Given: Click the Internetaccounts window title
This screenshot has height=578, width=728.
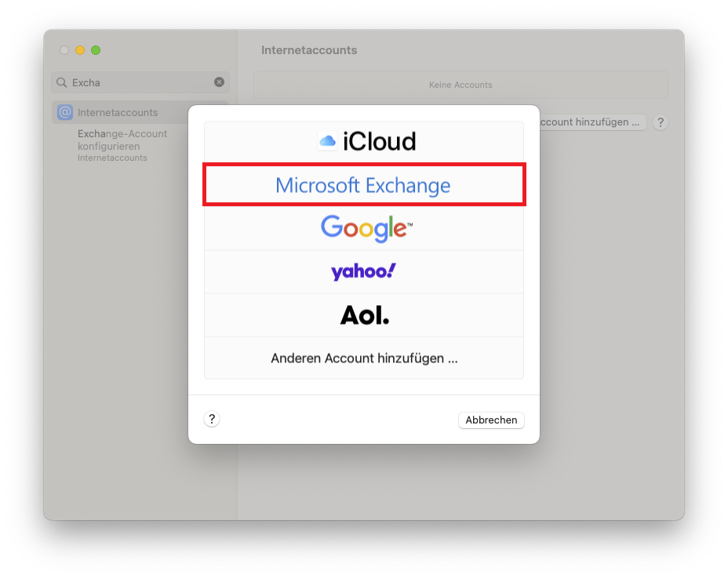Looking at the screenshot, I should [x=309, y=49].
